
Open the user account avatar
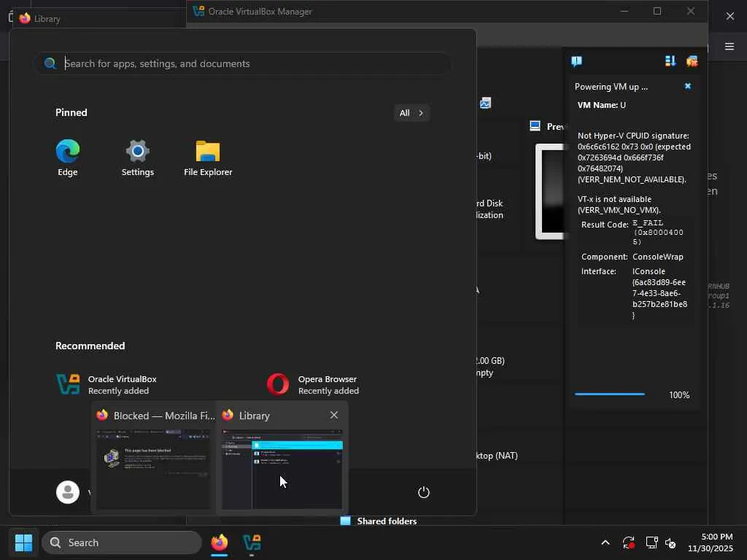(x=68, y=492)
